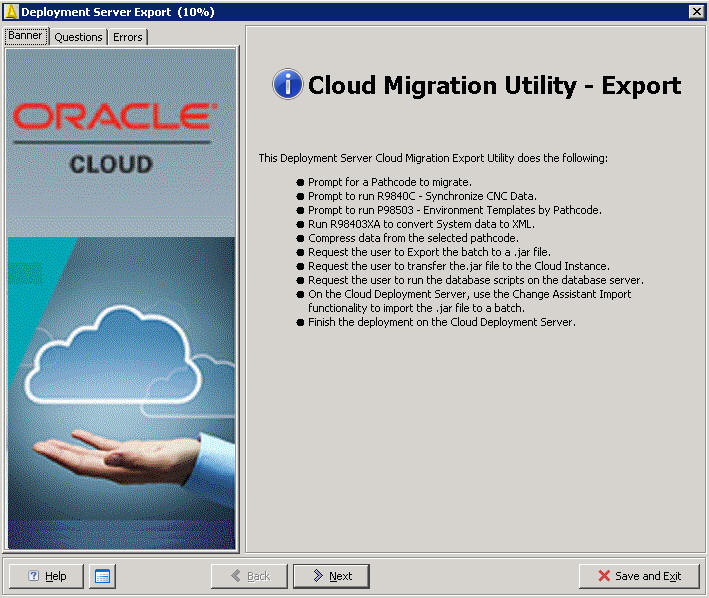Image resolution: width=709 pixels, height=598 pixels.
Task: Click 'Compress data from the selected pathcode.'
Action: (413, 238)
